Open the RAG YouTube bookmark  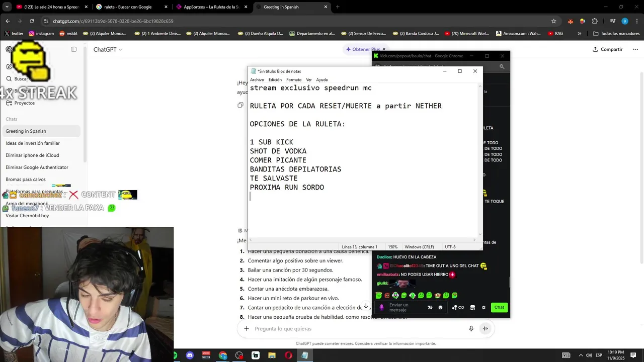(x=555, y=34)
